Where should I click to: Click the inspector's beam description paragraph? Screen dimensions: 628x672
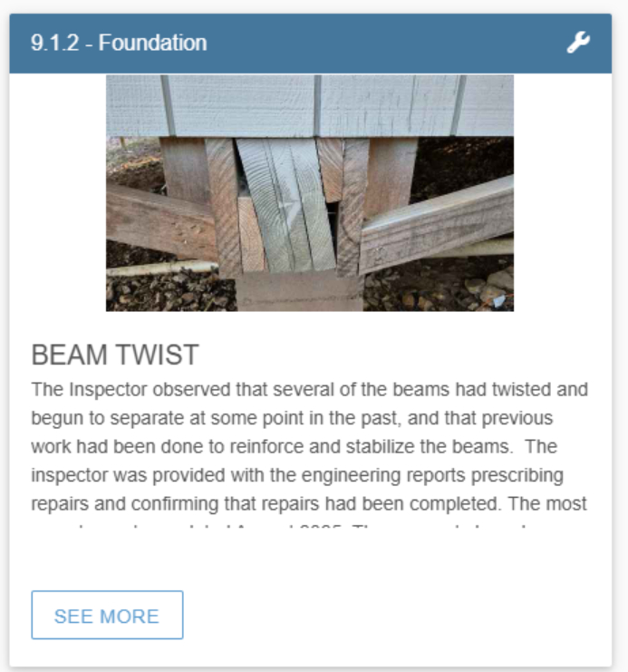click(309, 446)
